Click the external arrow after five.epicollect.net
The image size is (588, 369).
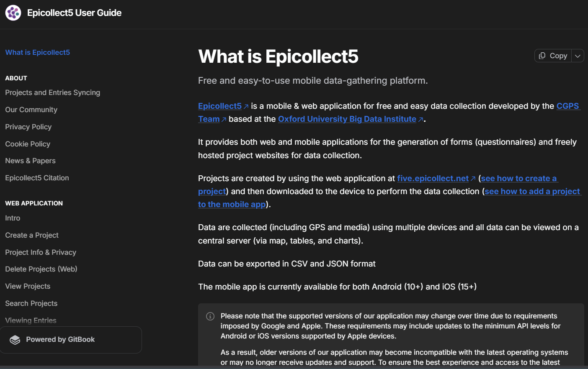click(473, 178)
